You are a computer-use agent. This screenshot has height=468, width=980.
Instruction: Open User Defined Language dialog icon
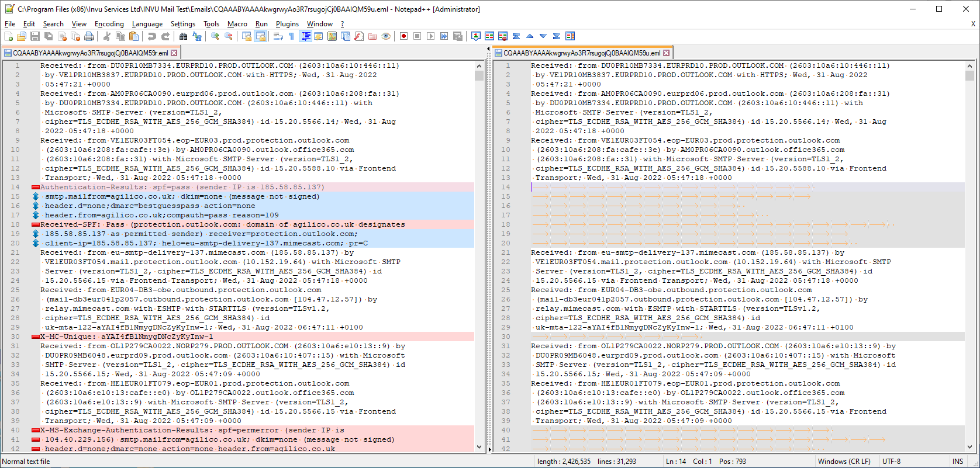[319, 36]
